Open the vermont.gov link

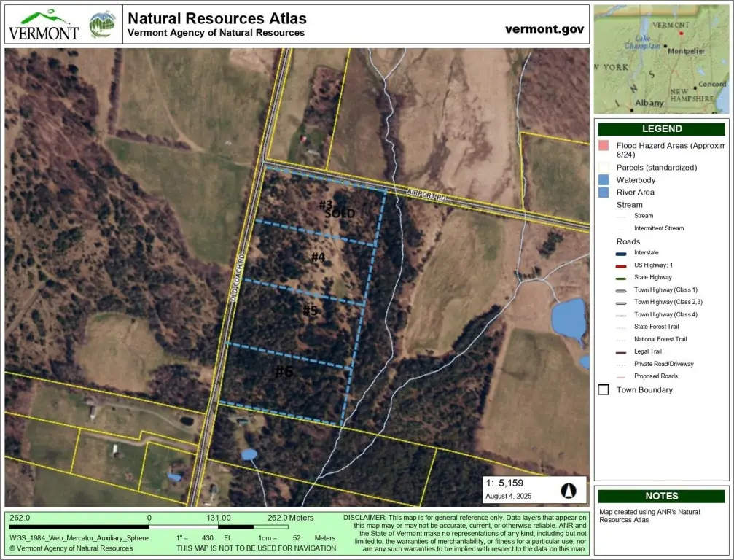(544, 29)
